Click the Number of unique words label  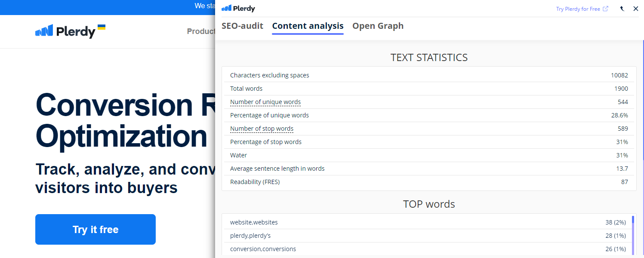(265, 102)
